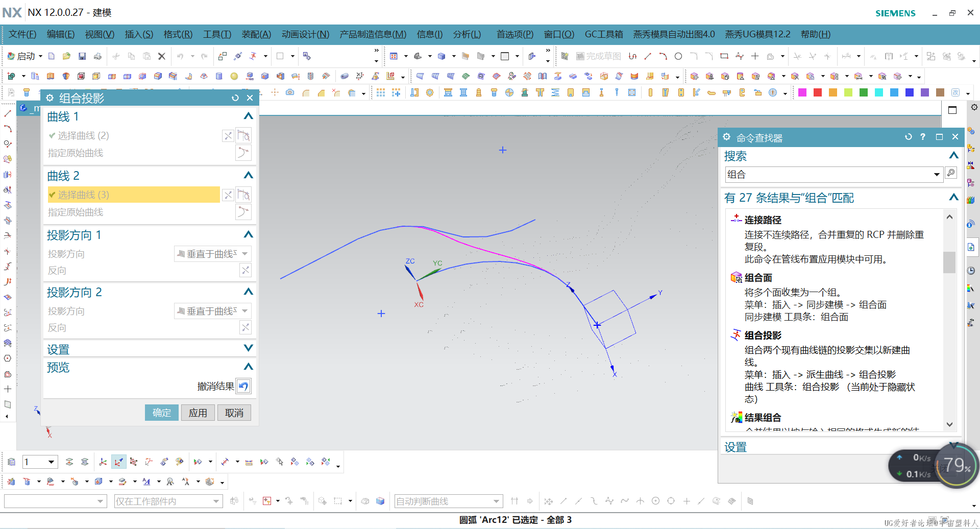Select the Studio Spline sketch tool
Viewport: 980px width, 529px height.
pos(740,56)
